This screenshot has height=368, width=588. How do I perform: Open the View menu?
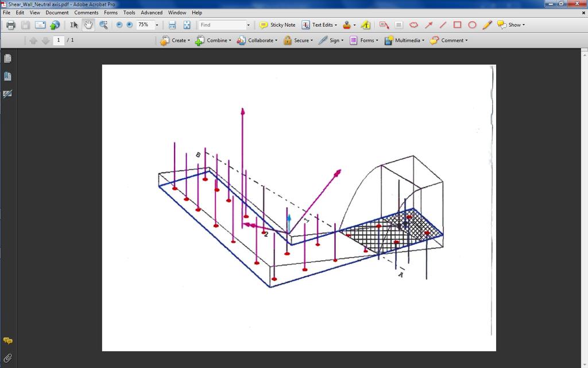[35, 13]
